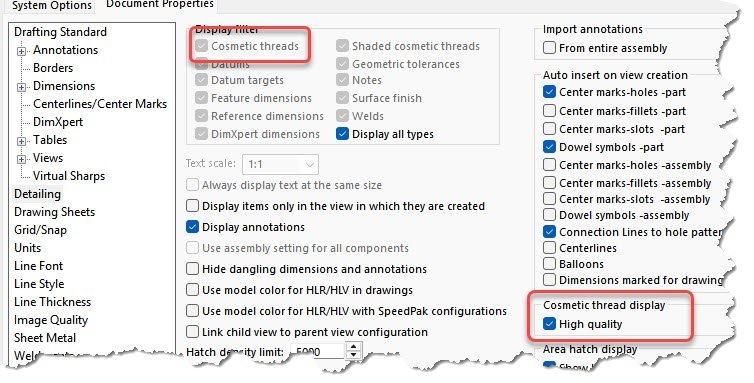Expand the Views tree node
The width and height of the screenshot is (754, 383).
pos(21,159)
